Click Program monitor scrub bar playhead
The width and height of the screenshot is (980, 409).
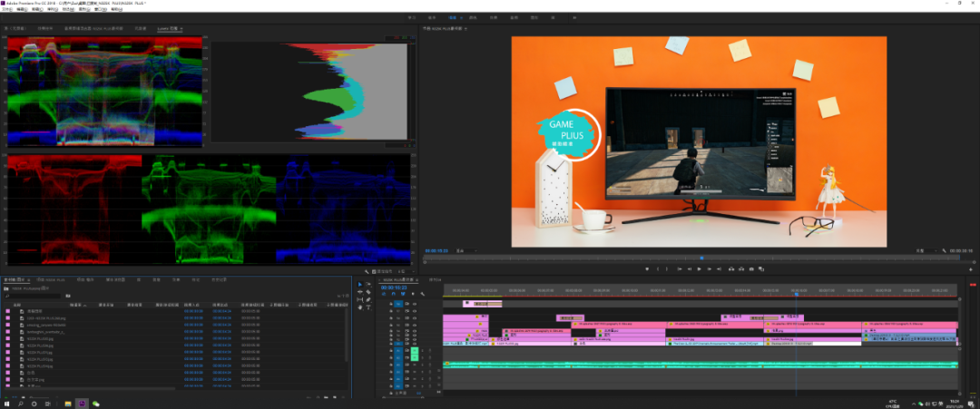click(x=701, y=258)
